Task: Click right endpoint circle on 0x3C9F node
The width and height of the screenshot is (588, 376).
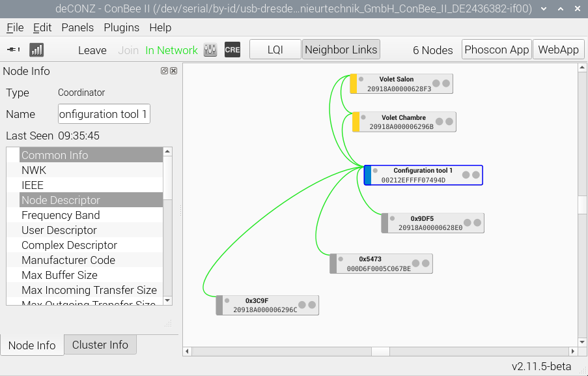Action: tap(312, 305)
